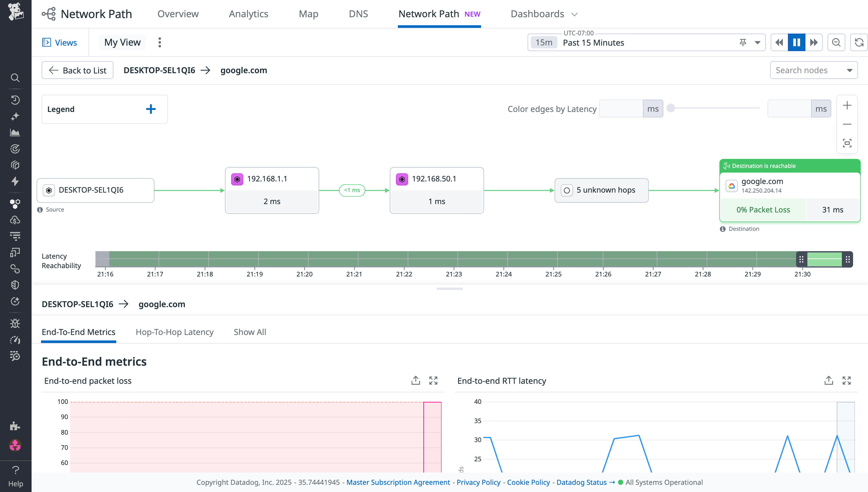Zoom out of the path graph timeline
868x492 pixels.
tap(836, 42)
